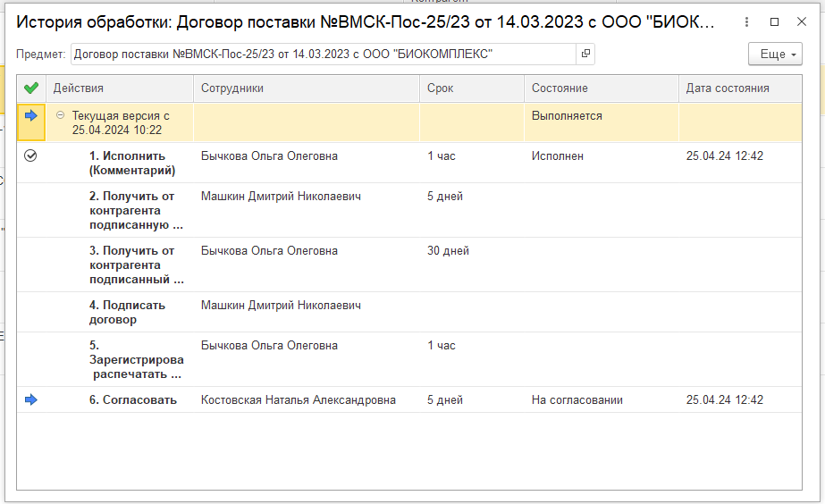This screenshot has height=504, width=825.
Task: Open the three-dot window options menu
Action: click(x=746, y=22)
